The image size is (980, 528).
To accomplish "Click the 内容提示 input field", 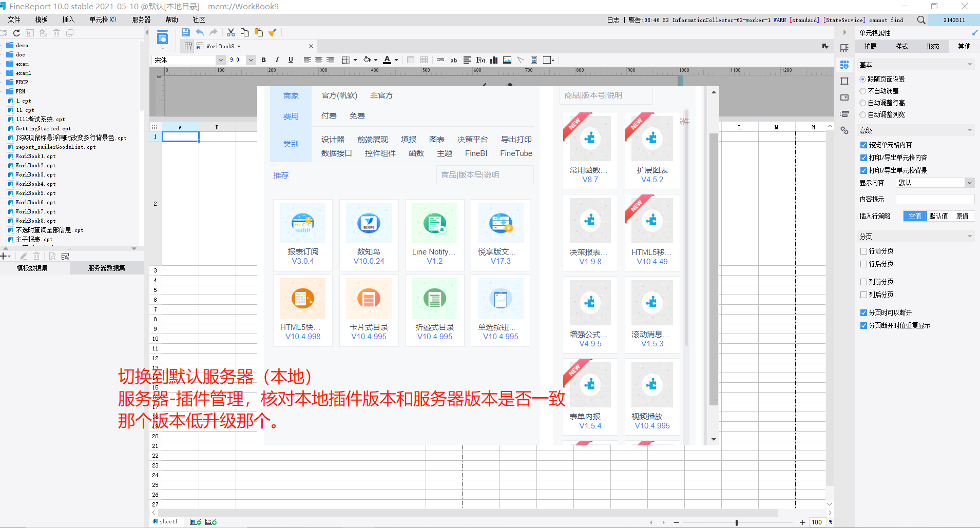I will pos(935,199).
